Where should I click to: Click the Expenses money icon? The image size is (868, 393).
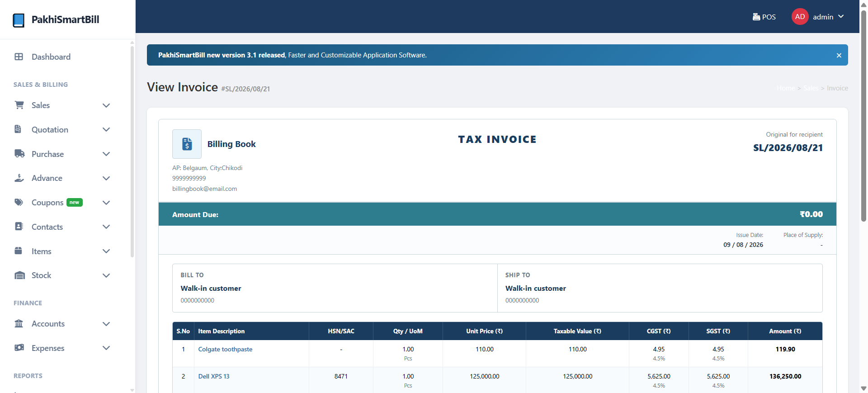(19, 348)
